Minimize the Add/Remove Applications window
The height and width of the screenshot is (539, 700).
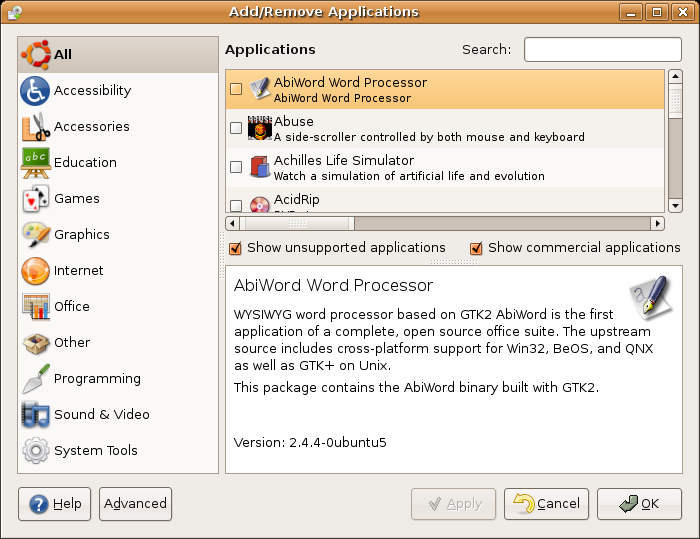(x=631, y=13)
